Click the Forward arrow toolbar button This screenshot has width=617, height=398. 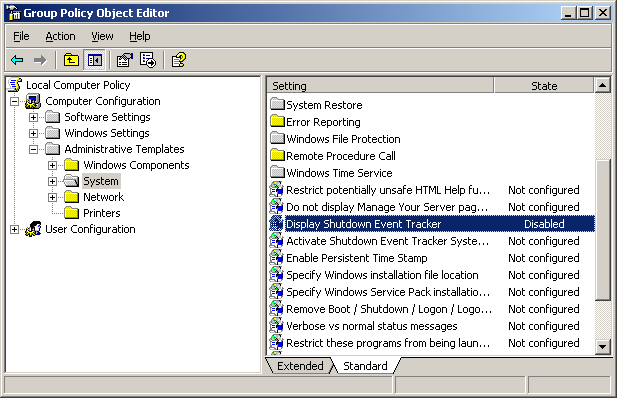pyautogui.click(x=40, y=60)
